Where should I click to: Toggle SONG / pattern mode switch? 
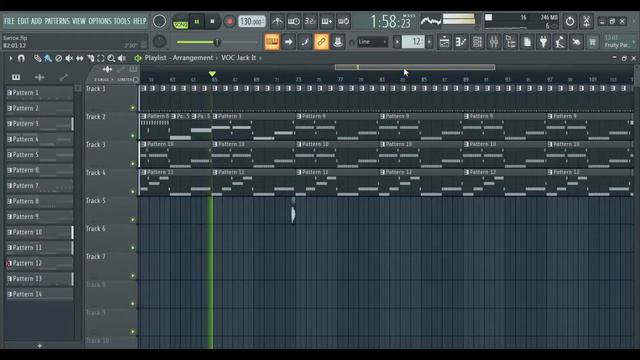tap(180, 22)
